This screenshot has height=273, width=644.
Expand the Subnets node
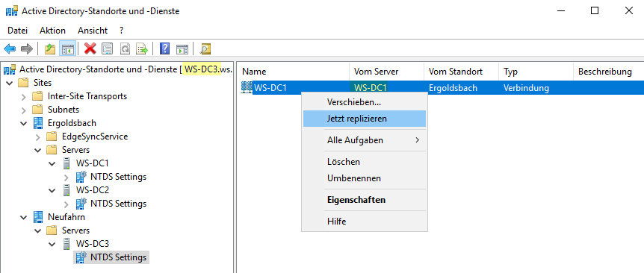[24, 110]
